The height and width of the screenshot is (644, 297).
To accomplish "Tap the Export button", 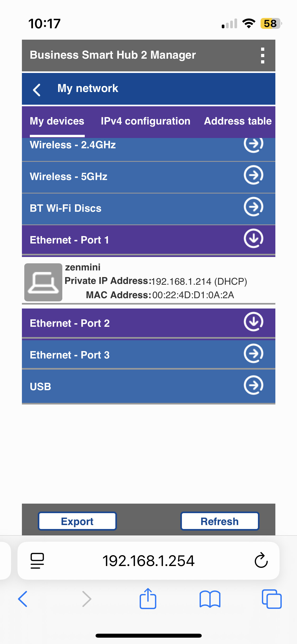I will 77,521.
